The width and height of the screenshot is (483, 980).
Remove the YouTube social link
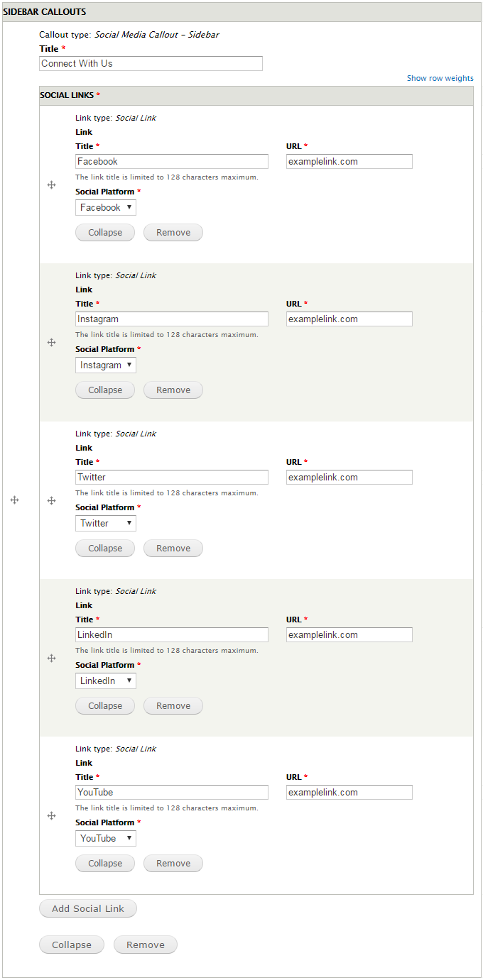[x=173, y=863]
